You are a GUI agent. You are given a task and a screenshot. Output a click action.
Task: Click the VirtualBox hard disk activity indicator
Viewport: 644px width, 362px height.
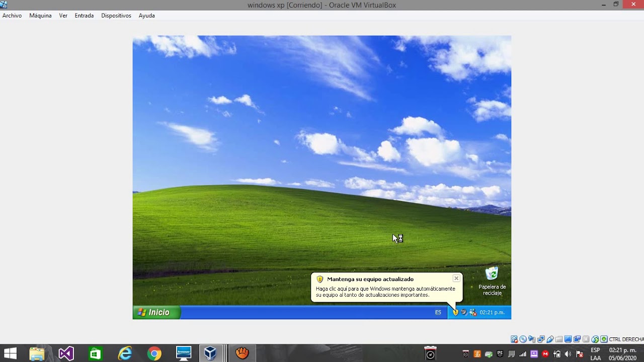click(514, 339)
